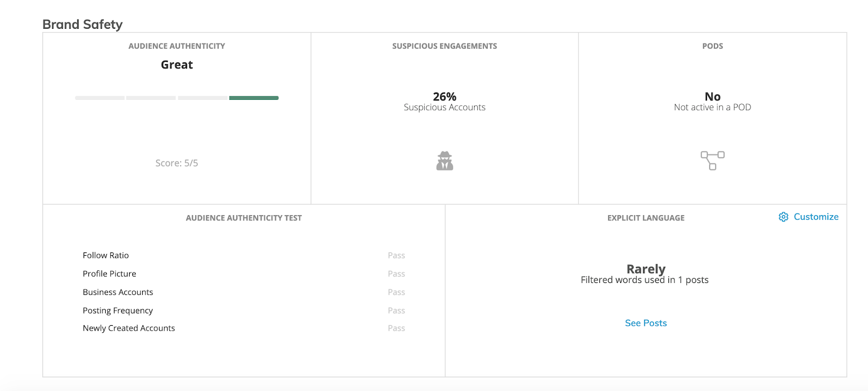868x391 pixels.
Task: Click the Pass status beside Newly Created Accounts
Action: 397,328
